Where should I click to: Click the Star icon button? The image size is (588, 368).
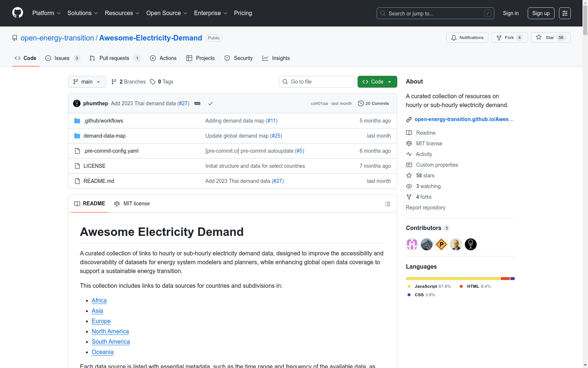(551, 38)
